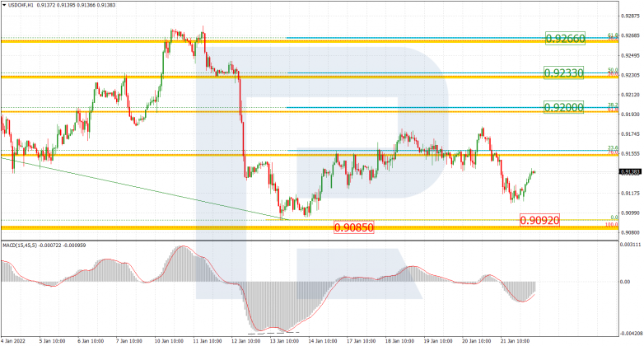The width and height of the screenshot is (644, 346).
Task: Click the MACD scale value -0.004208
Action: point(632,334)
